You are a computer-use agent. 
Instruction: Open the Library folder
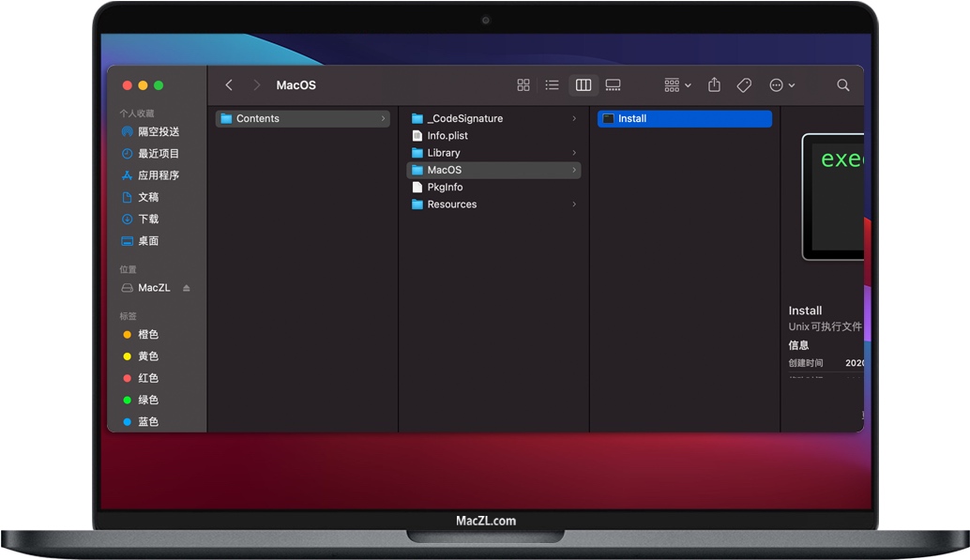[443, 153]
